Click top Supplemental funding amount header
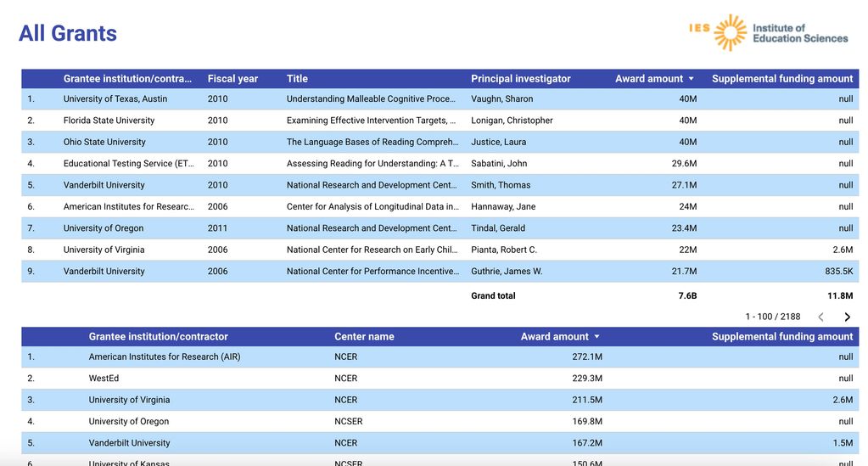868x466 pixels. coord(781,79)
